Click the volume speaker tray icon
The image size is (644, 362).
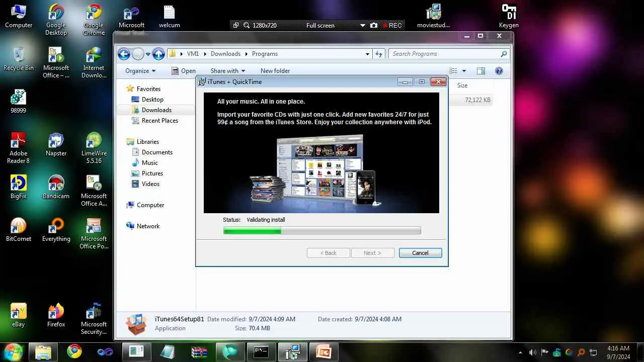click(x=533, y=352)
